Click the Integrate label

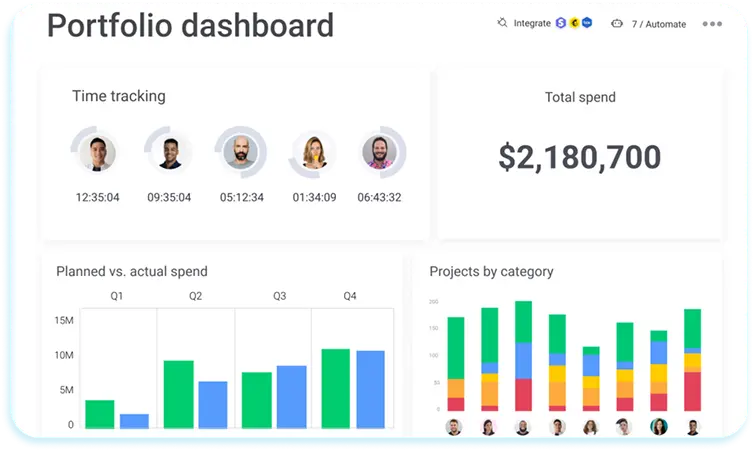(532, 23)
